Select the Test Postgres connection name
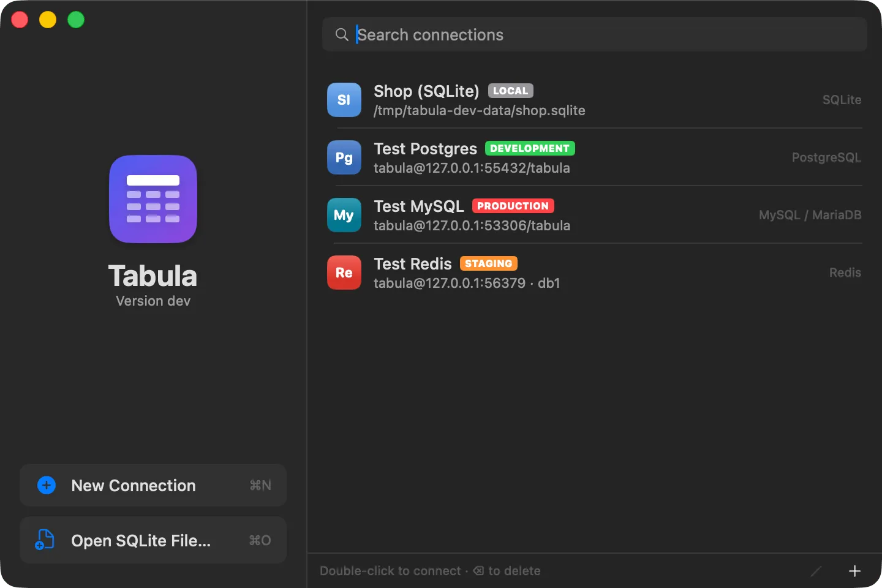The width and height of the screenshot is (882, 588). (425, 149)
